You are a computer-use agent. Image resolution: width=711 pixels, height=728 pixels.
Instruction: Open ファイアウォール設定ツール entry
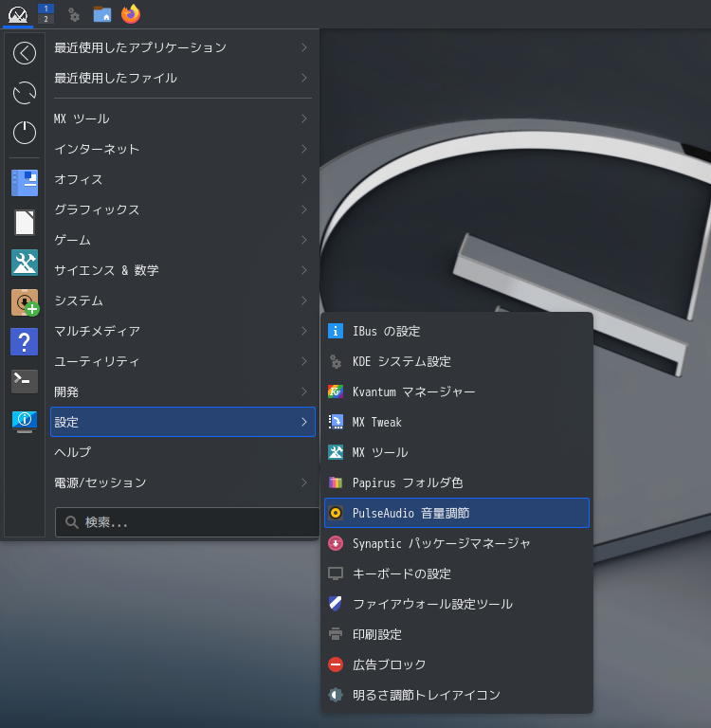[457, 604]
